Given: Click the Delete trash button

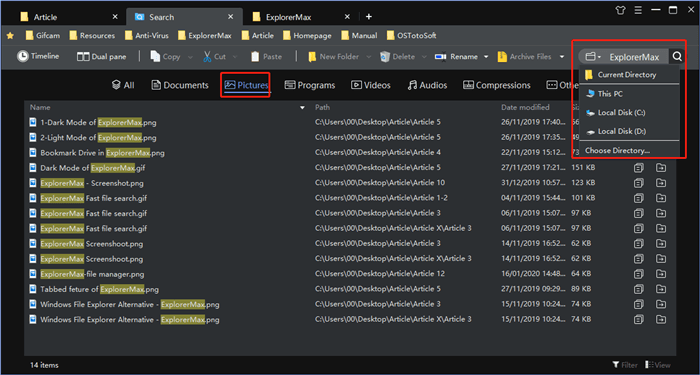Looking at the screenshot, I should coord(397,57).
